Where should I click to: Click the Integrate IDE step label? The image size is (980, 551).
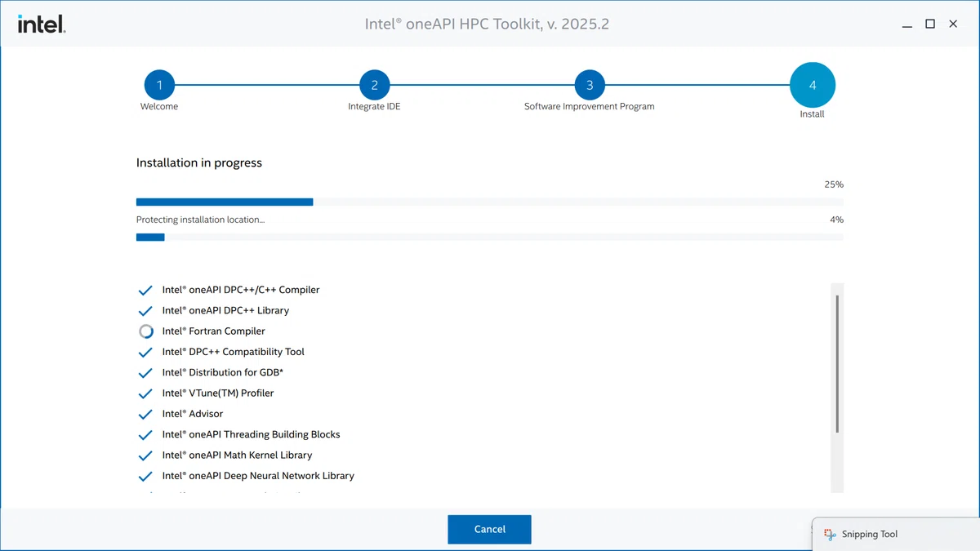pyautogui.click(x=374, y=106)
